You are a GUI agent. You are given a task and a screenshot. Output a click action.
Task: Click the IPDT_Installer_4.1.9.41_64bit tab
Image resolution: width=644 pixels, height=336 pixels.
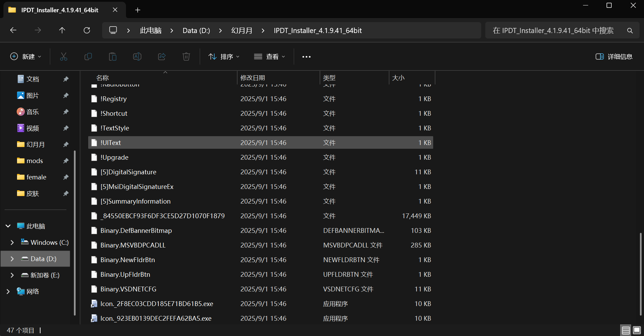coord(65,10)
